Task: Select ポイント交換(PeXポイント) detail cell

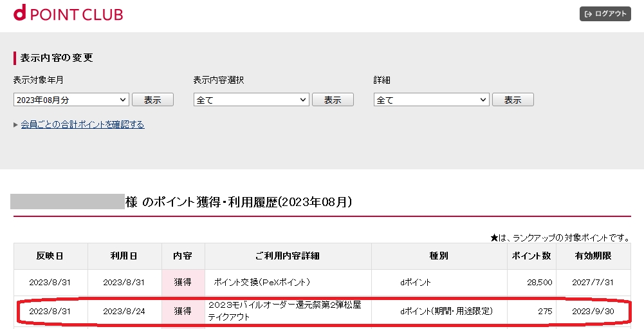Action: [288, 283]
